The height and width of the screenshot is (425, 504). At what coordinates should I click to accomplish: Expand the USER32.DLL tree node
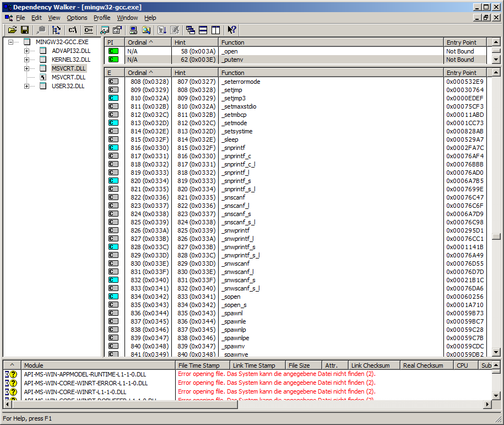pos(26,86)
